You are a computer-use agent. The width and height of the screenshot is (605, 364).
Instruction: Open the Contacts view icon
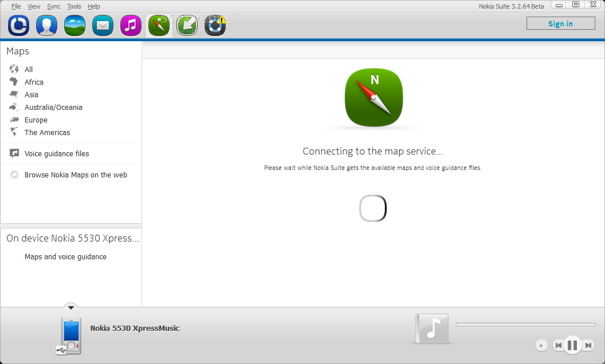(46, 25)
